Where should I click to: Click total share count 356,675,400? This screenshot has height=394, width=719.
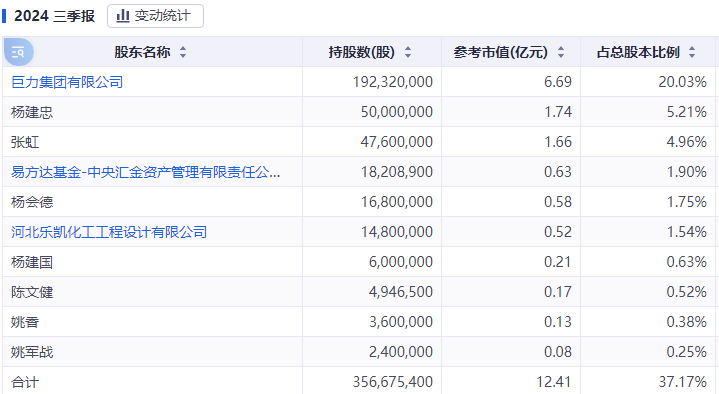click(x=393, y=382)
